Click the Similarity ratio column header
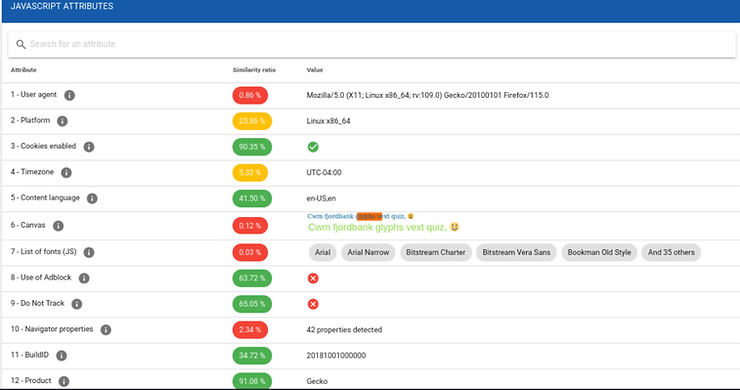This screenshot has height=390, width=740. 254,70
